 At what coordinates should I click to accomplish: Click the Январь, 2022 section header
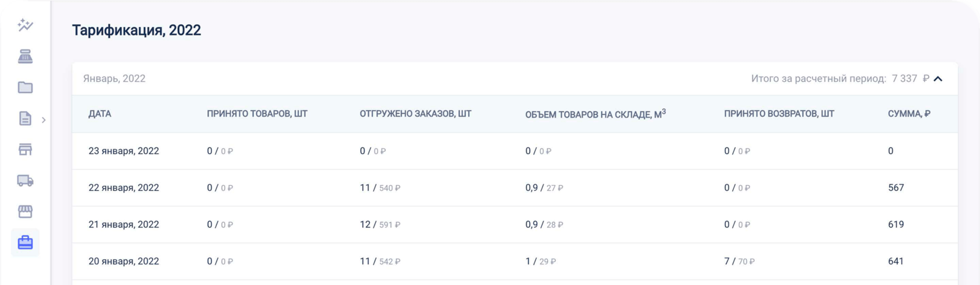click(114, 79)
